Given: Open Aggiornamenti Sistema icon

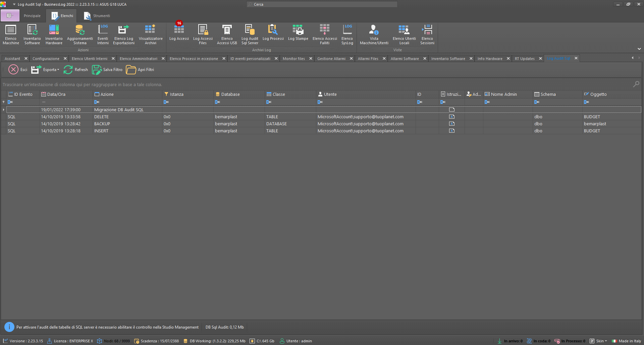Looking at the screenshot, I should pyautogui.click(x=80, y=34).
